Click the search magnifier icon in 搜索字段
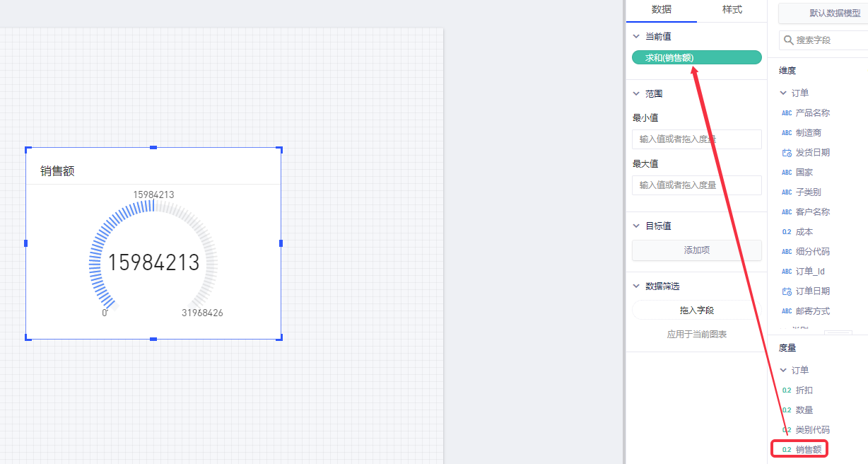This screenshot has width=868, height=464. coord(788,40)
